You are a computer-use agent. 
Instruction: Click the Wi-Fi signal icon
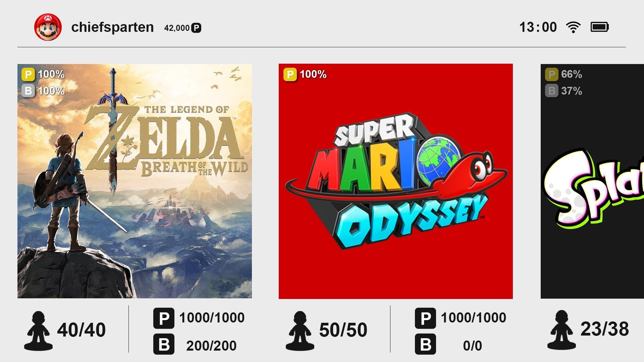coord(573,27)
